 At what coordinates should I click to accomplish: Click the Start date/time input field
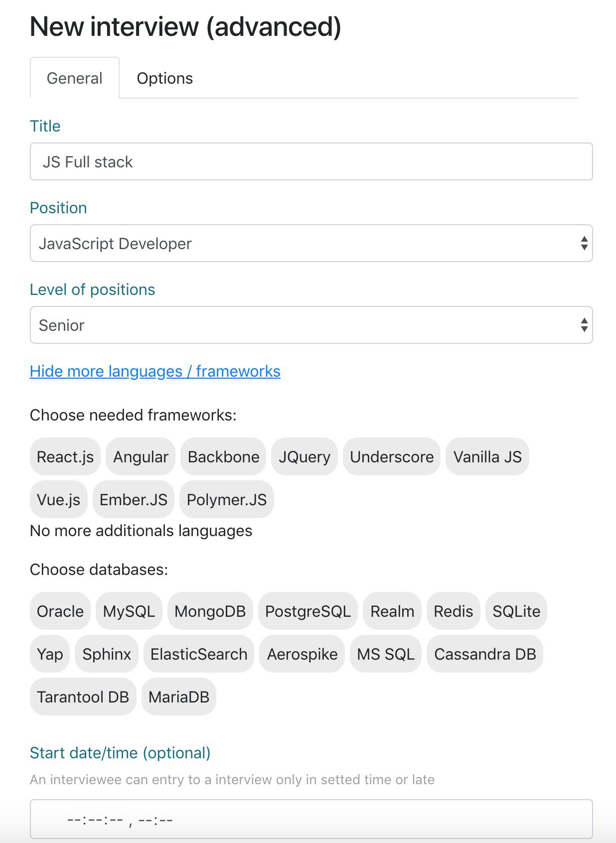click(311, 819)
